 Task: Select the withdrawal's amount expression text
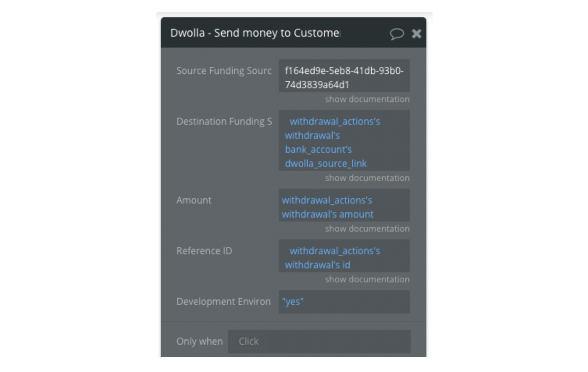click(328, 214)
